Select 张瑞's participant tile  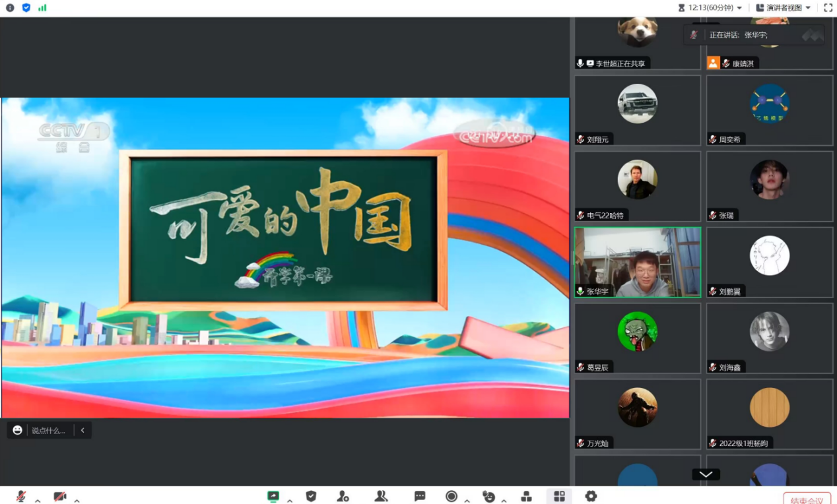coord(770,186)
